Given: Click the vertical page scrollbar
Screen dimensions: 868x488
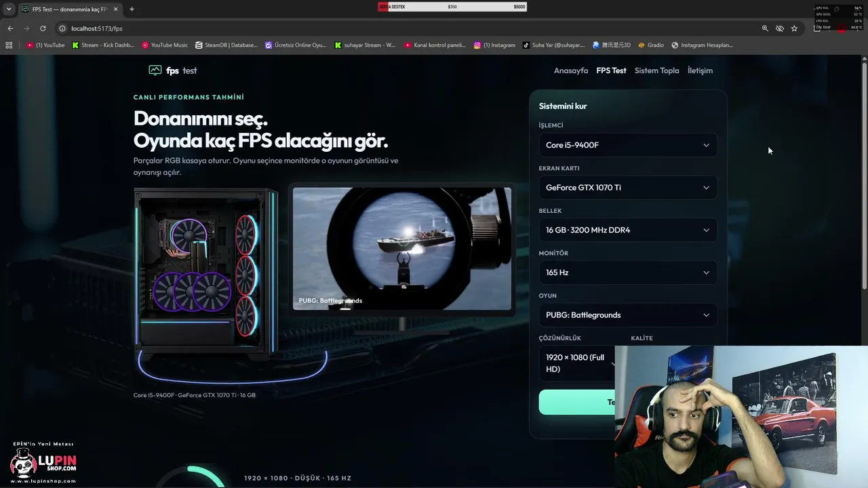Looking at the screenshot, I should (x=865, y=176).
